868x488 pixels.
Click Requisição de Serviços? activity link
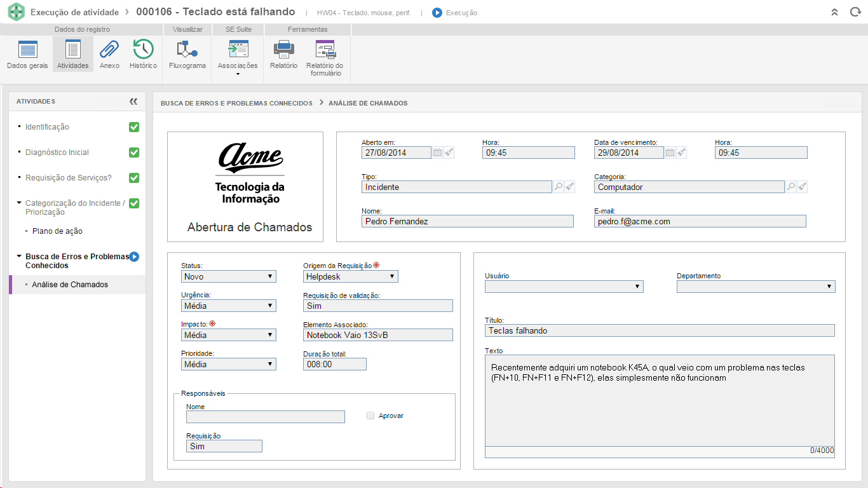[x=69, y=178]
